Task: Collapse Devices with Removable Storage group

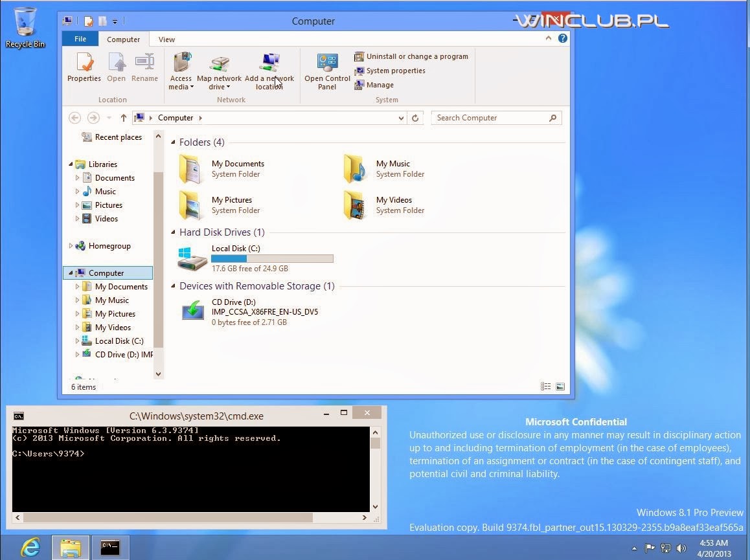Action: (x=173, y=286)
